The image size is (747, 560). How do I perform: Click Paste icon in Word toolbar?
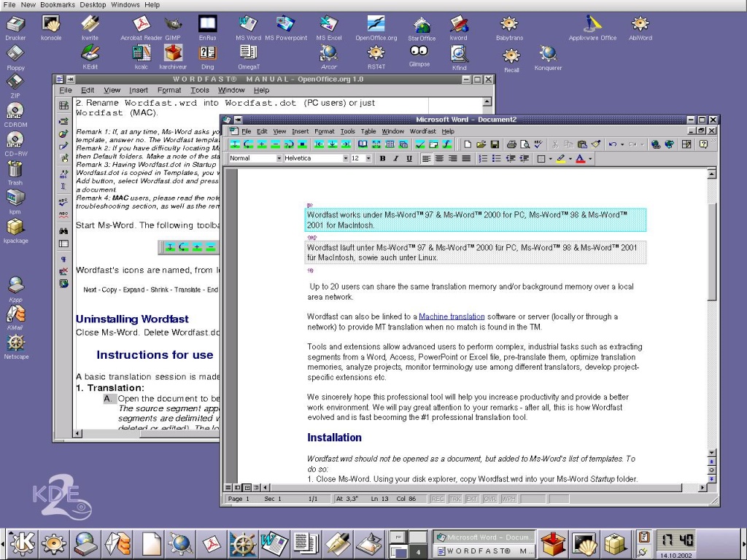(x=582, y=144)
